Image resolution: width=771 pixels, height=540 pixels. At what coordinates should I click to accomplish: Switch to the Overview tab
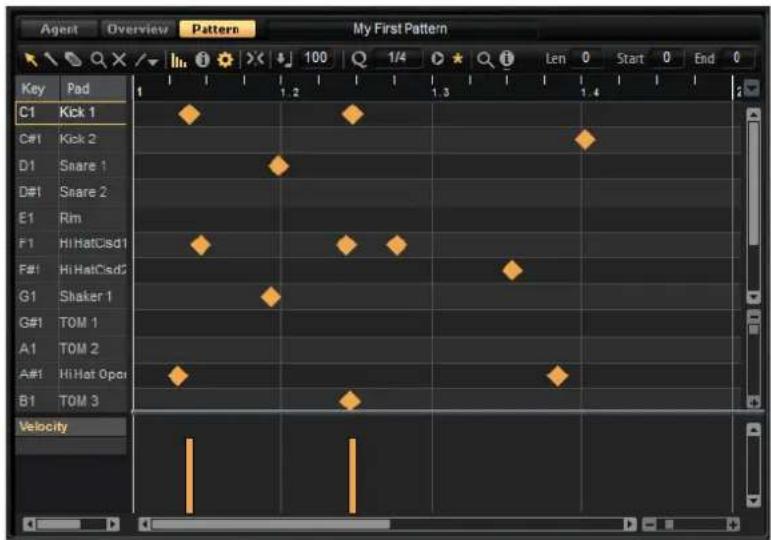point(138,30)
